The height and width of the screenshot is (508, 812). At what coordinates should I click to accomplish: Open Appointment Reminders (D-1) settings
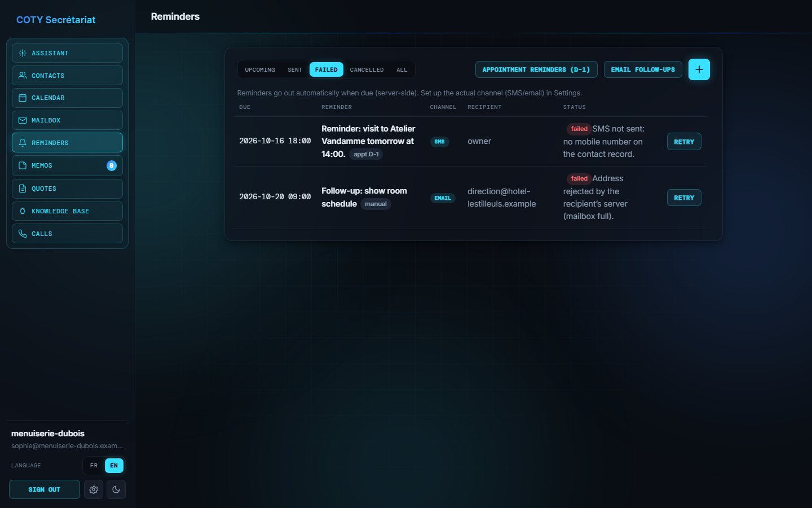coord(536,69)
